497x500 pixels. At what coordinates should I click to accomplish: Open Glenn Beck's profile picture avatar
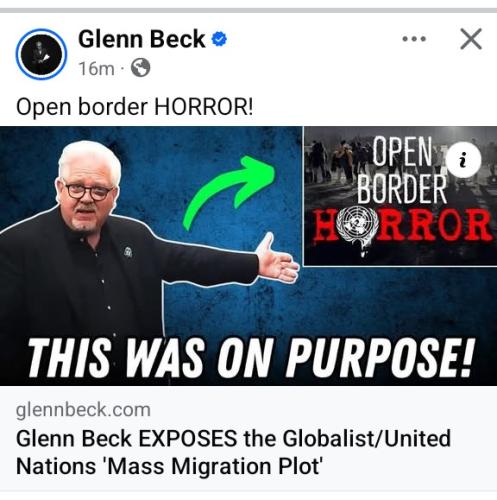pyautogui.click(x=41, y=54)
